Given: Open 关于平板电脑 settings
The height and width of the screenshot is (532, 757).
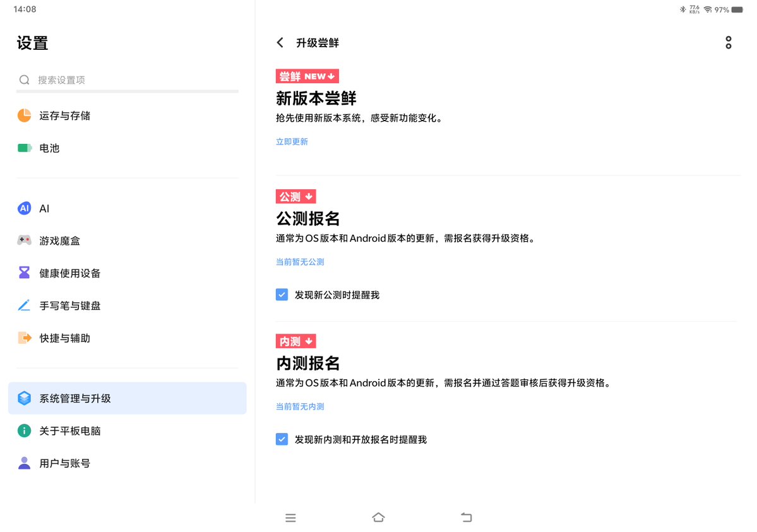Looking at the screenshot, I should point(128,430).
